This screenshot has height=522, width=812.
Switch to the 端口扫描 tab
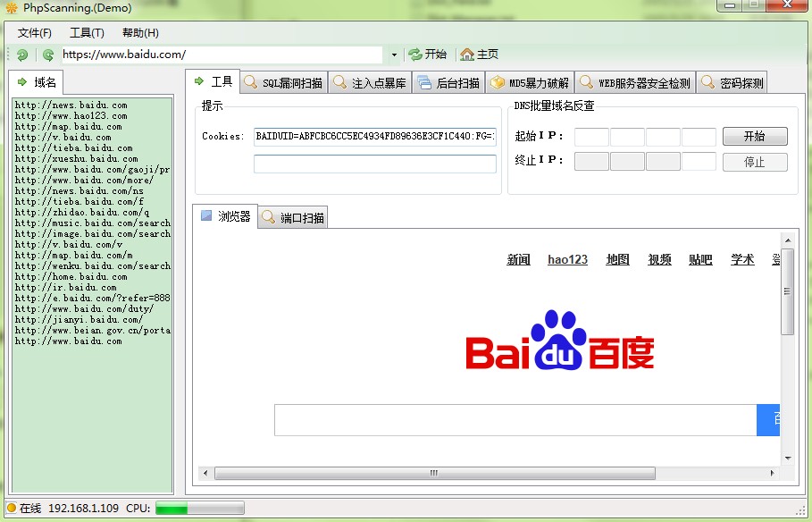(x=292, y=216)
